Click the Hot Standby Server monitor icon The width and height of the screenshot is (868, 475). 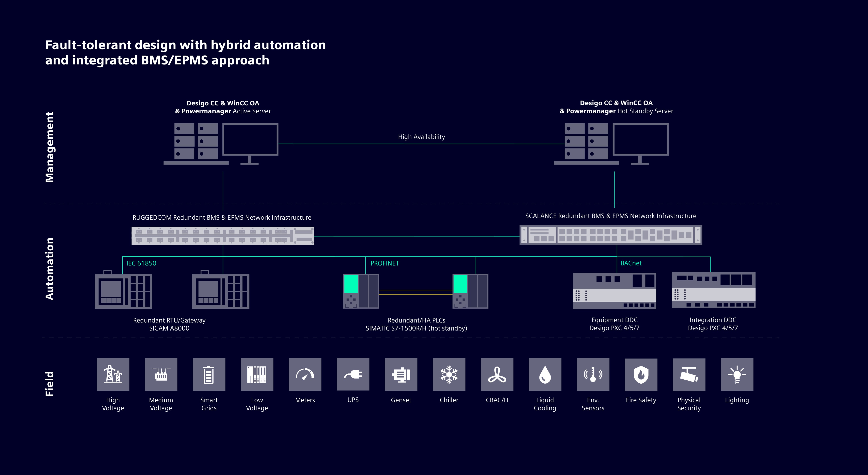641,144
